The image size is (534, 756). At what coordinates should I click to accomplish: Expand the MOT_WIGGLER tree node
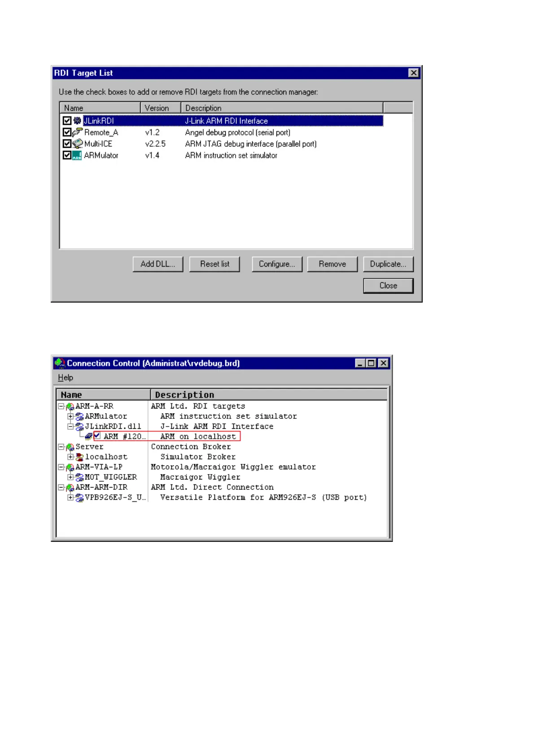click(x=70, y=477)
